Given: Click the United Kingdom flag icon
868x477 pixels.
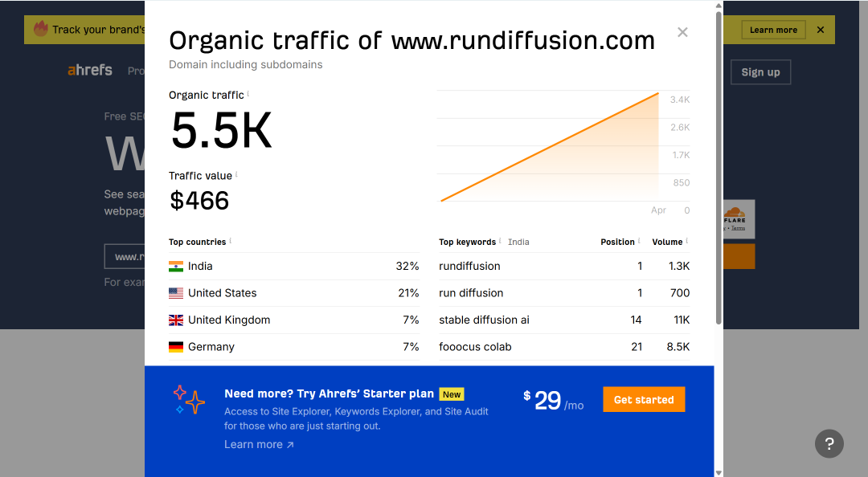Looking at the screenshot, I should [176, 320].
